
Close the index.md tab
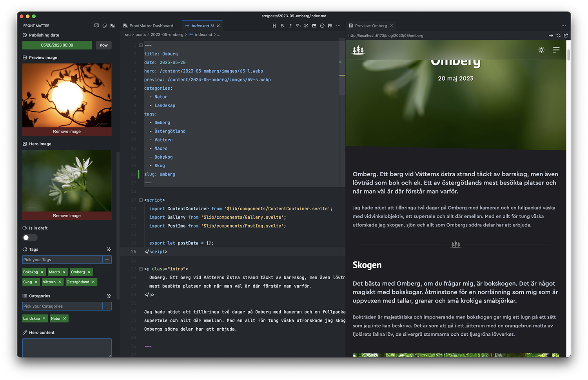click(x=218, y=26)
